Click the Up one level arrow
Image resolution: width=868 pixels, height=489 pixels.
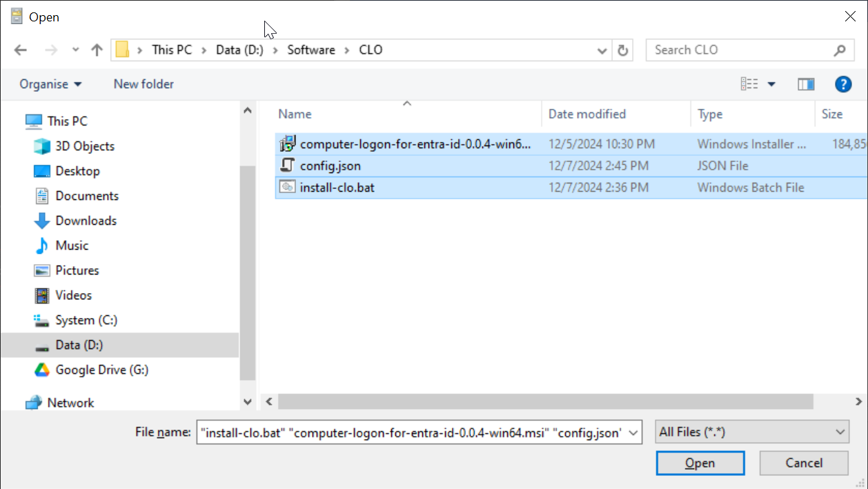point(97,50)
